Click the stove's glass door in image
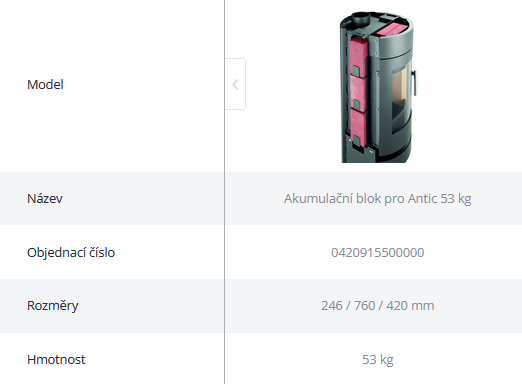 400,93
